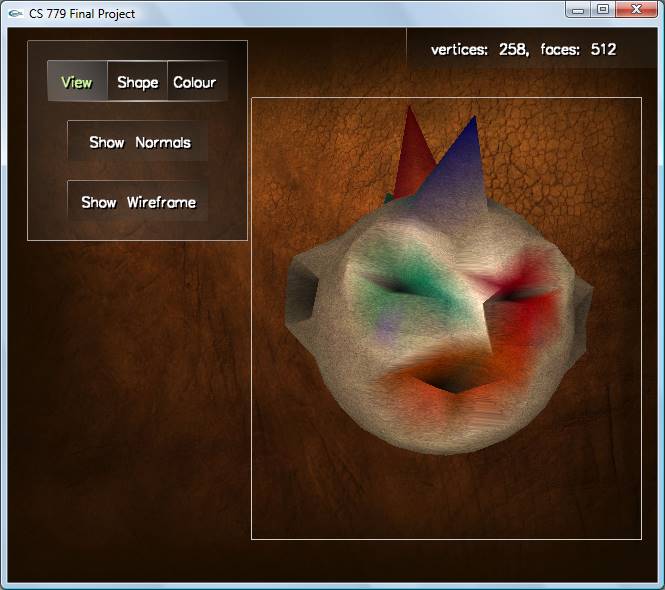Minimize the CS 779 Final Project window
The width and height of the screenshot is (665, 590).
coord(579,10)
